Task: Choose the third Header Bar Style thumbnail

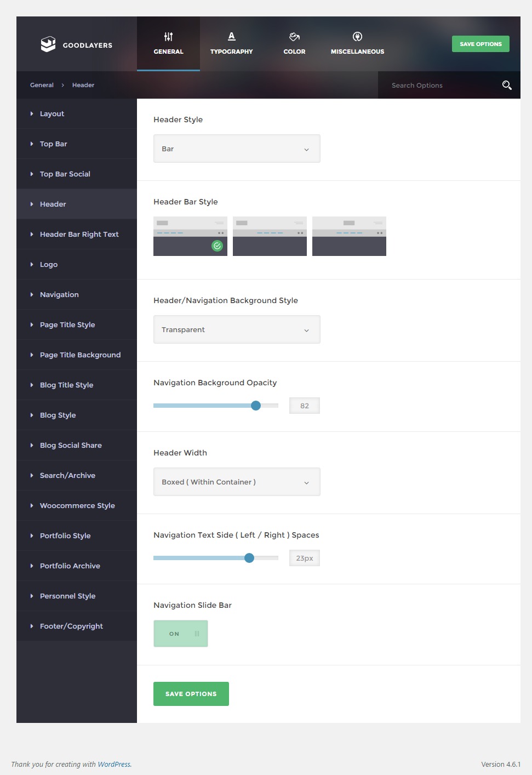Action: coord(349,236)
